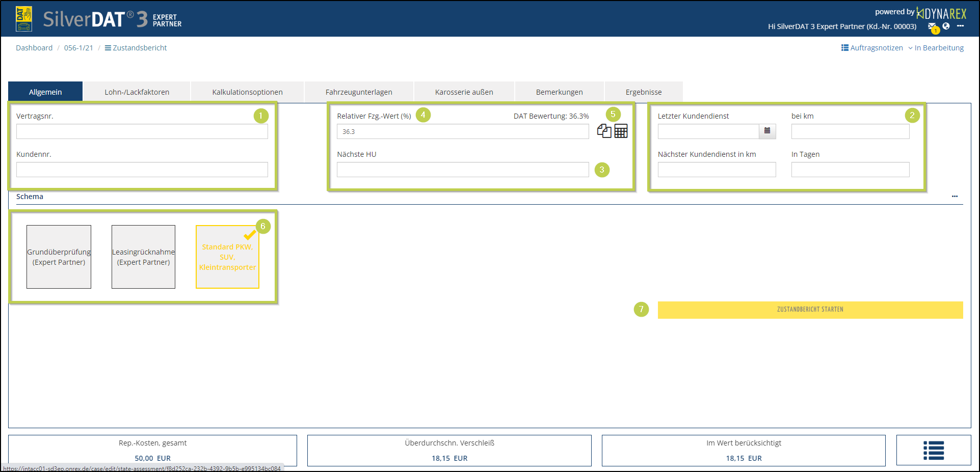Open the Auftragsnotizen link

click(872, 48)
